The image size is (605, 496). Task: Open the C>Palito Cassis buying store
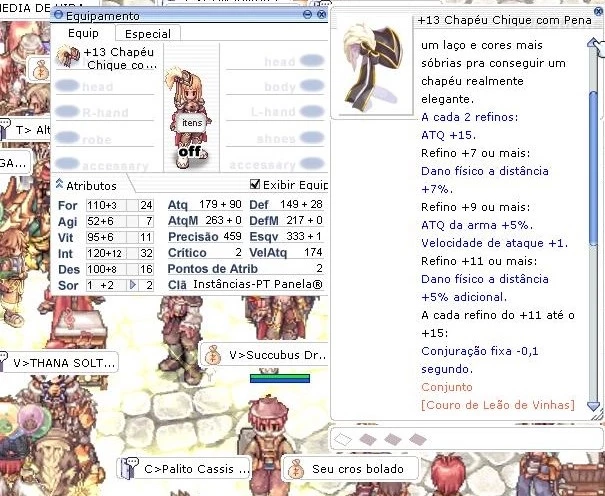184,469
